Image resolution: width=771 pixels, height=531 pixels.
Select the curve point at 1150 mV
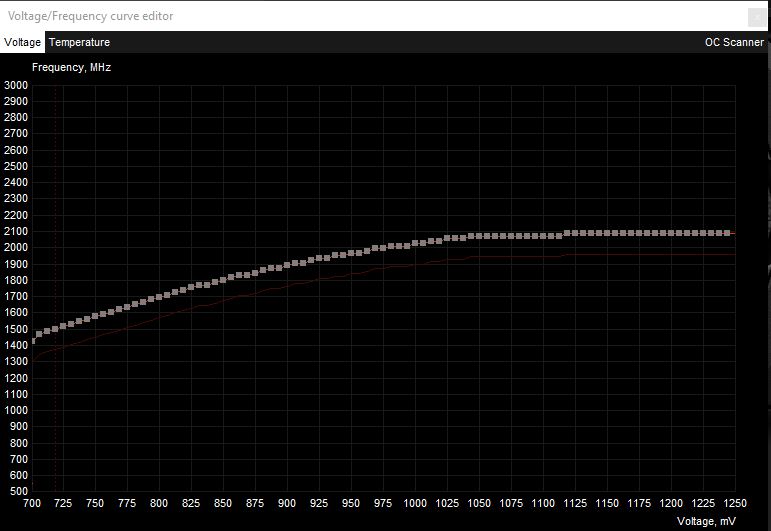click(x=607, y=233)
